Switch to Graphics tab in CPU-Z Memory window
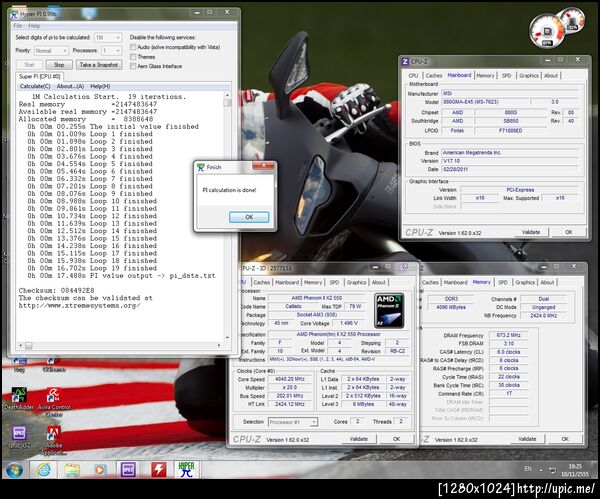600x499 pixels. 525,282
